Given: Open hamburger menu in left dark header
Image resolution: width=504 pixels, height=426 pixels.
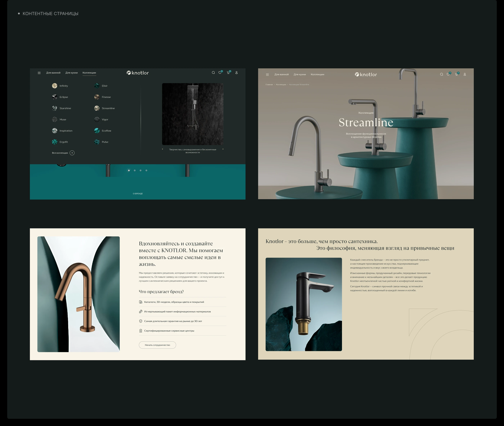Looking at the screenshot, I should 39,73.
